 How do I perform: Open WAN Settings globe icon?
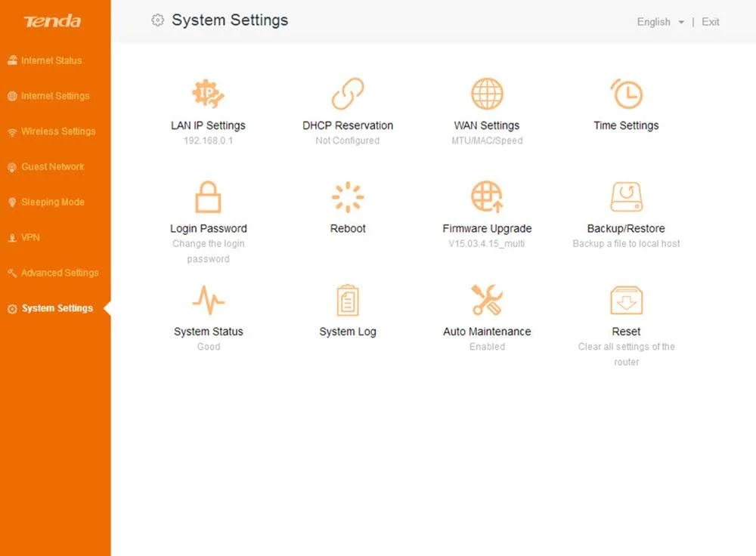pos(487,94)
